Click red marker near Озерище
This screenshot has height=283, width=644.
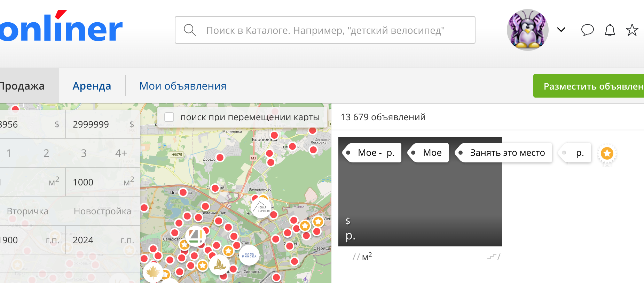(294, 261)
